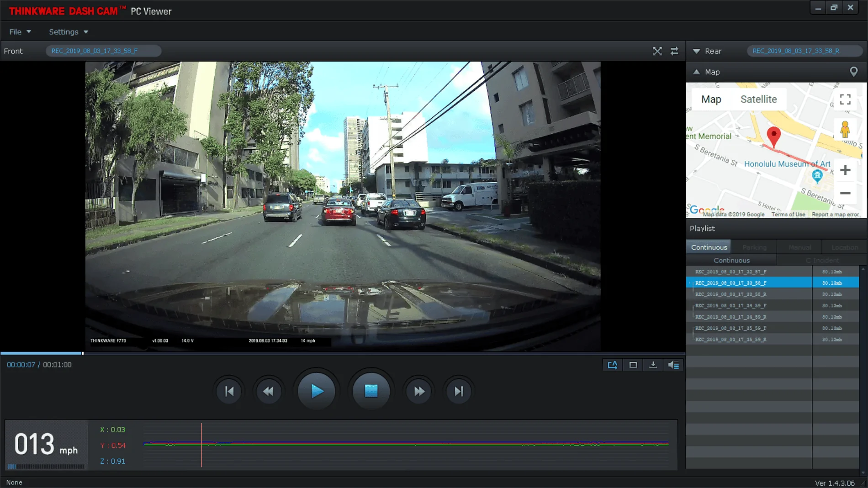Select the Continuous playlist tab

click(x=709, y=247)
